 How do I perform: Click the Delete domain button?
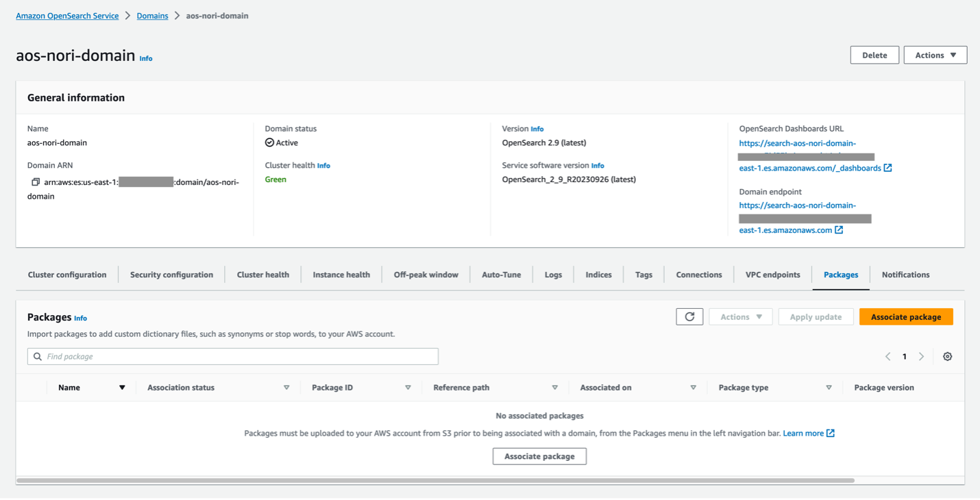click(874, 55)
